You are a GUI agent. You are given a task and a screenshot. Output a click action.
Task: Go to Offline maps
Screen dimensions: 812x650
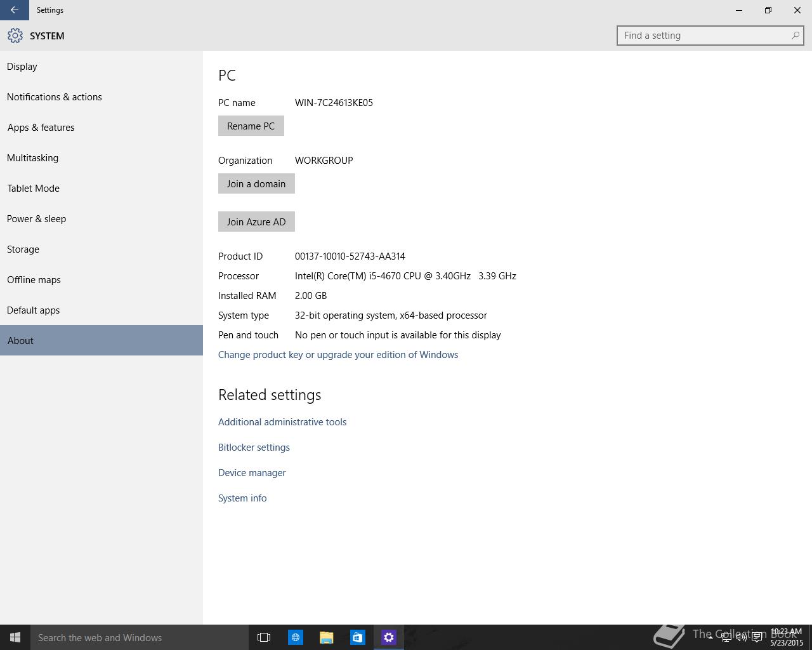pyautogui.click(x=101, y=280)
